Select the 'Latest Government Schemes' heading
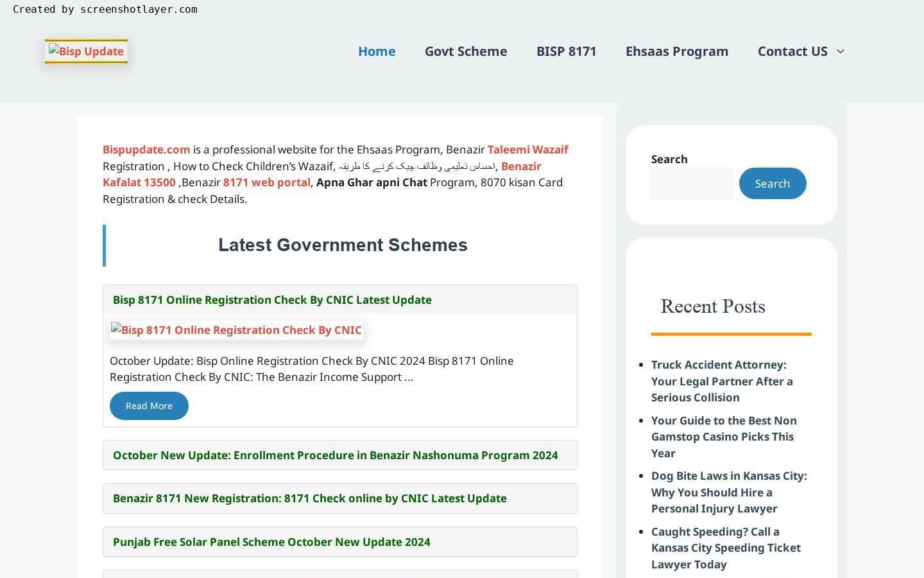Screen dimensions: 924x578 [343, 245]
